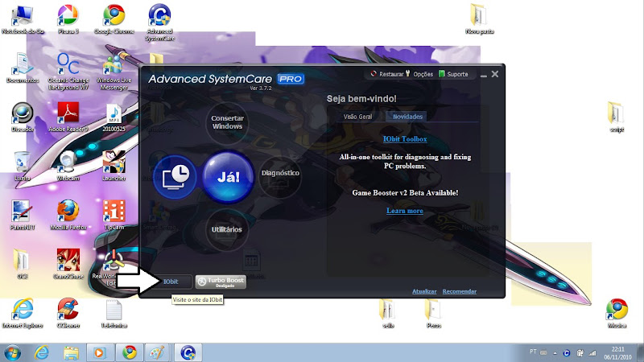This screenshot has width=644, height=362.
Task: Open Suporte in Advanced SystemCare
Action: pyautogui.click(x=453, y=74)
